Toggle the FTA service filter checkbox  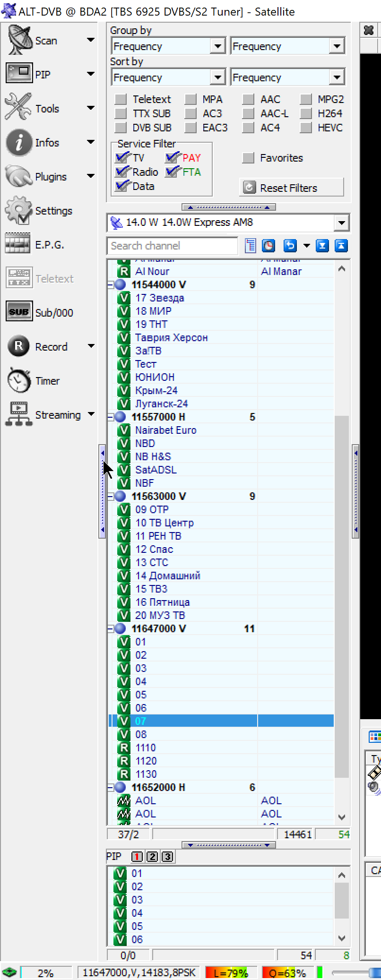tap(173, 172)
